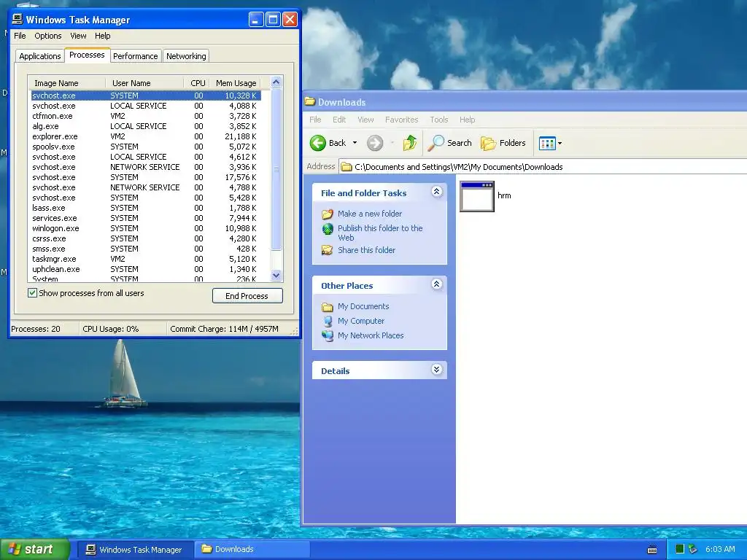Viewport: 747px width, 560px height.
Task: Click the My Computer icon in Other Places
Action: (x=328, y=321)
